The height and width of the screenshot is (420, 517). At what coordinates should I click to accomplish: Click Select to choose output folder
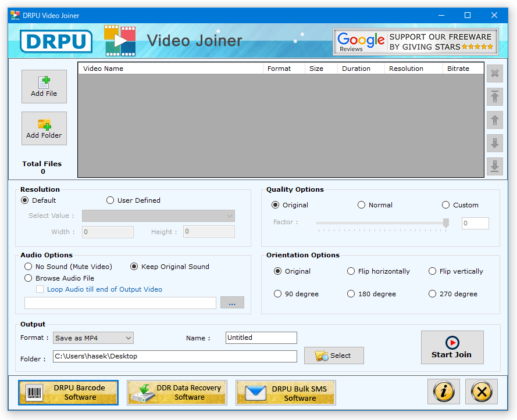click(334, 356)
